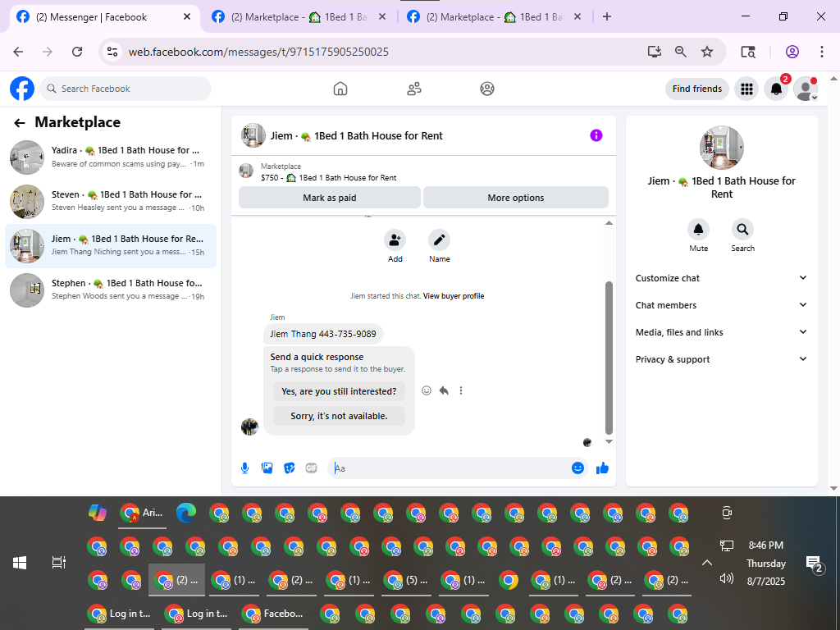The height and width of the screenshot is (630, 840).
Task: Open the Friends icon in top navigation
Action: pos(414,89)
